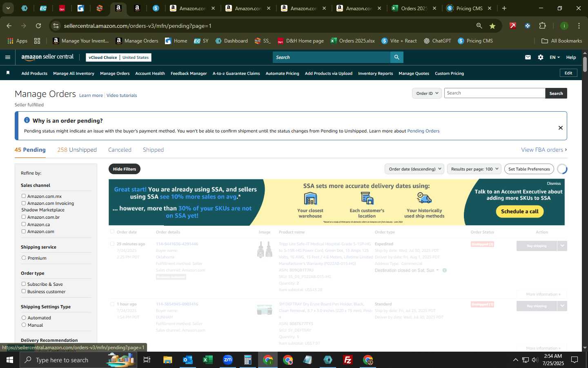Click the Amazon Seller Central logo
Viewport: 588px width, 368px height.
tap(47, 57)
